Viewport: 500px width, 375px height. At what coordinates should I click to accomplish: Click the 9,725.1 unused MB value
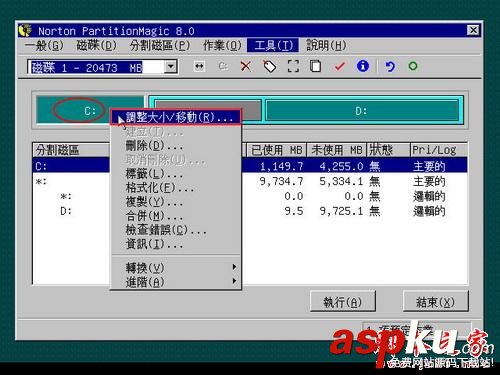point(341,211)
